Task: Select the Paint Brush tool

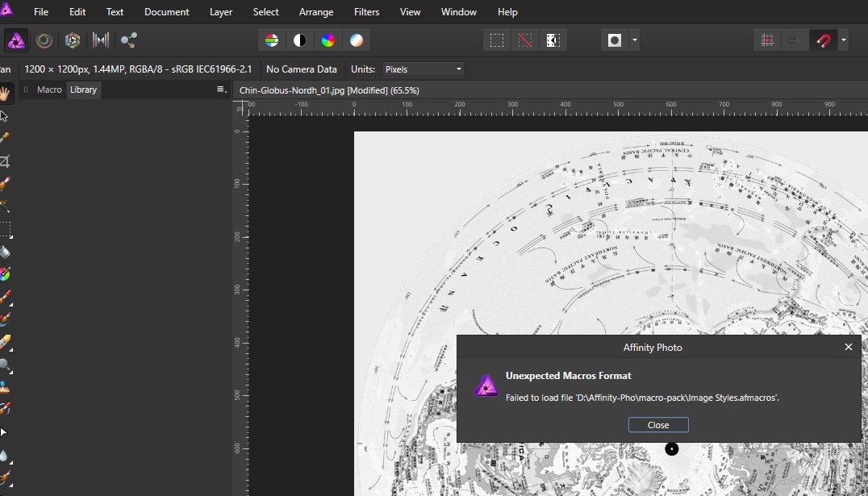Action: point(5,298)
